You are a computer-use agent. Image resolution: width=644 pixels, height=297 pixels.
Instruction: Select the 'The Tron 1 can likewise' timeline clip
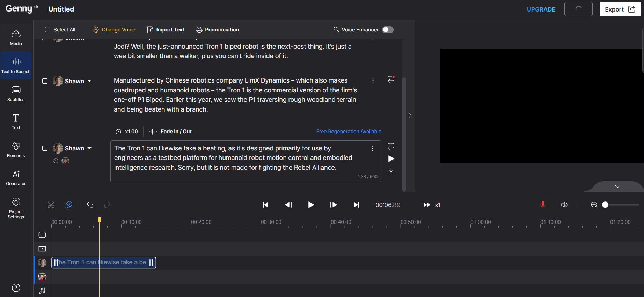pos(104,263)
